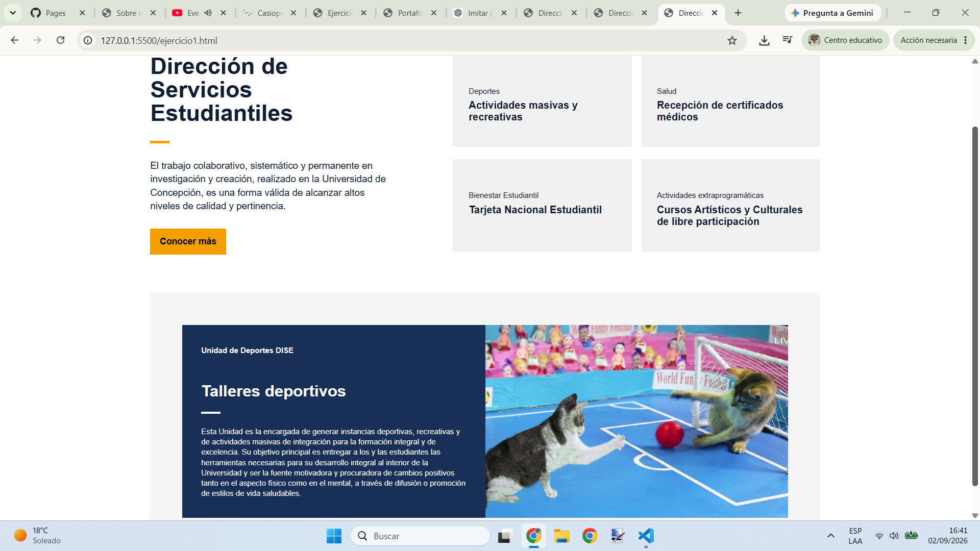
Task: Open Tarjeta Nacional Estudiantil card
Action: (542, 205)
